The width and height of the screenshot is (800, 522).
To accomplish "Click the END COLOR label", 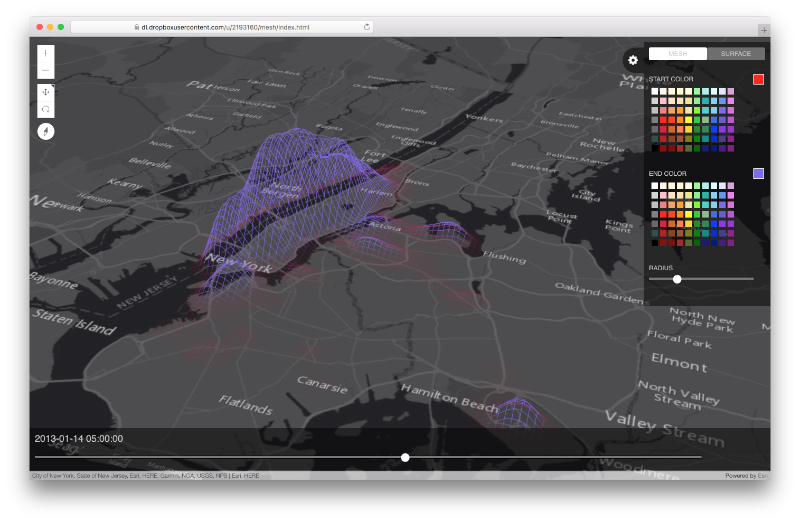I will point(667,173).
